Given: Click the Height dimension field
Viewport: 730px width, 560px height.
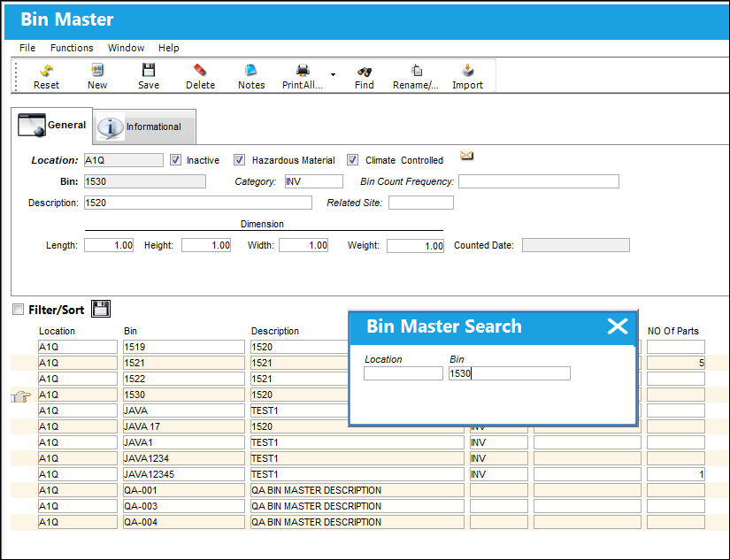Looking at the screenshot, I should (x=206, y=245).
